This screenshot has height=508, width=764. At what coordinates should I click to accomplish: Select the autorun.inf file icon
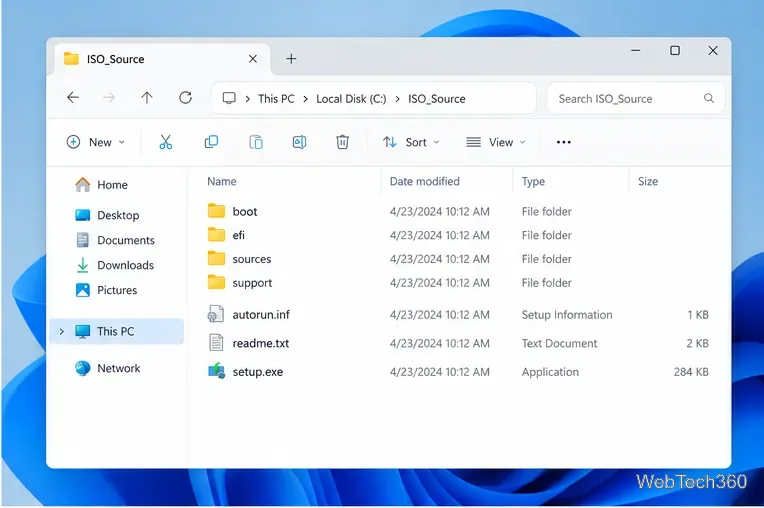(x=216, y=314)
